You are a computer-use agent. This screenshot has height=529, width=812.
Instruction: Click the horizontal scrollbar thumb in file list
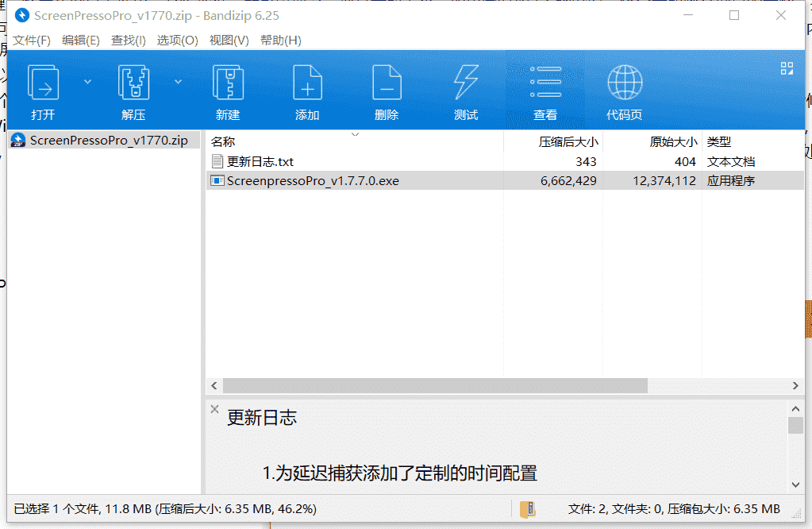[x=435, y=385]
